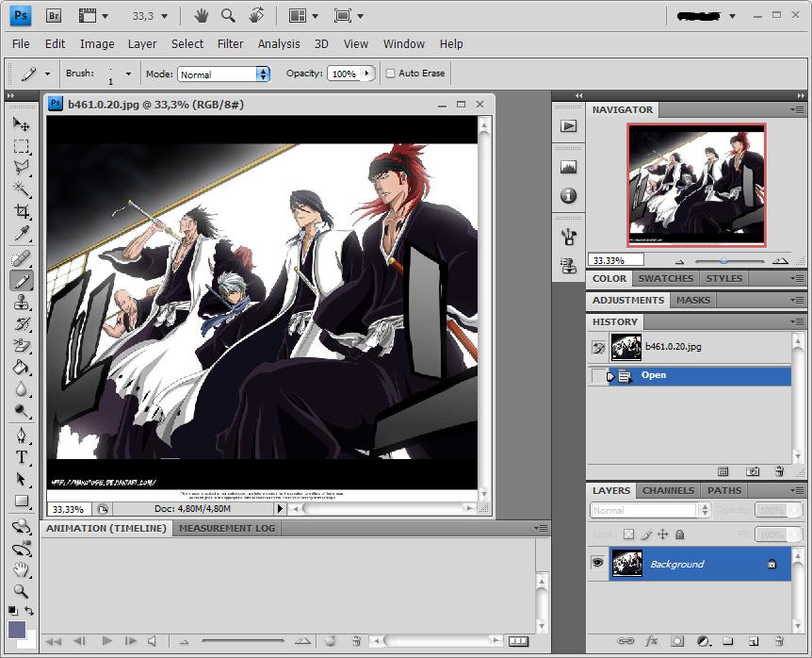
Task: Expand the Opacity slider dropdown arrow
Action: coord(365,74)
